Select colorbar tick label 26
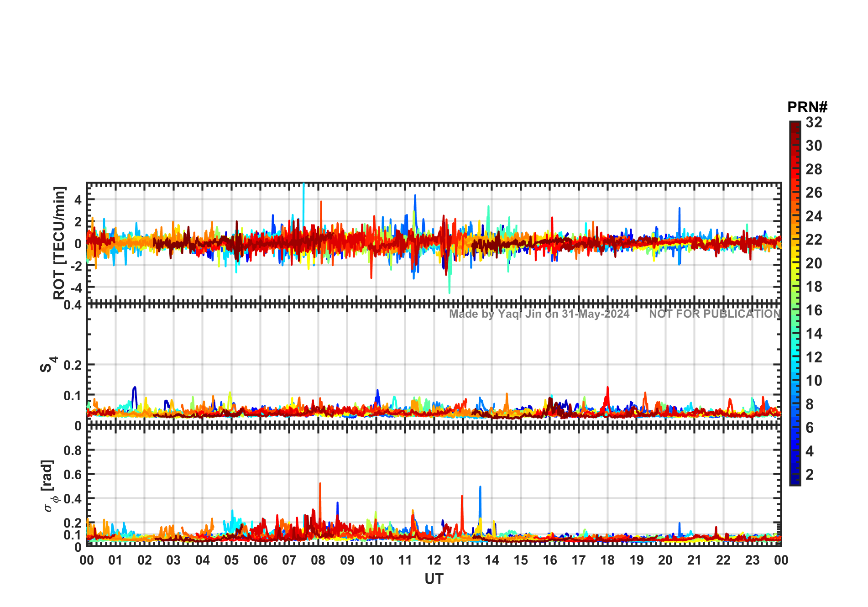This screenshot has height=607, width=868. pyautogui.click(x=814, y=193)
